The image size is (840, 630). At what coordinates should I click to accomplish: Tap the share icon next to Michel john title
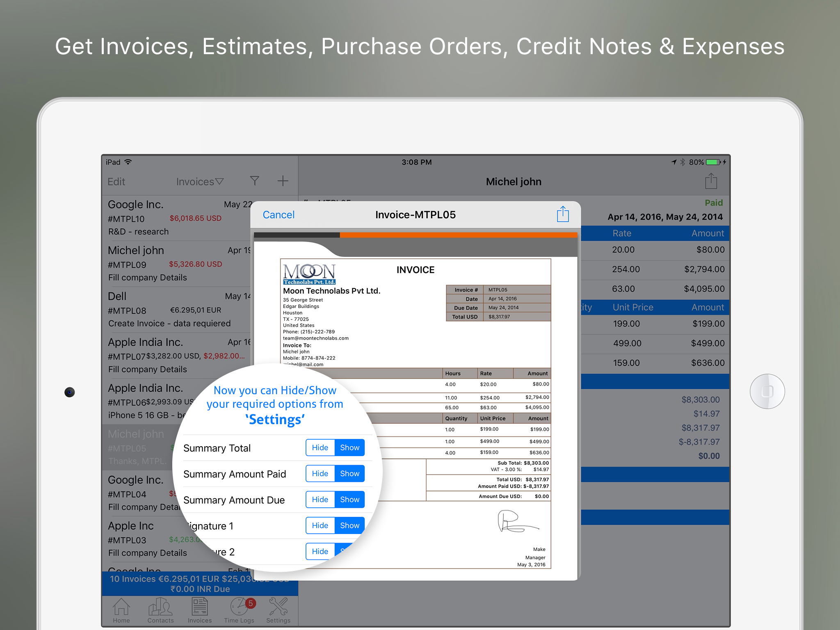(711, 181)
